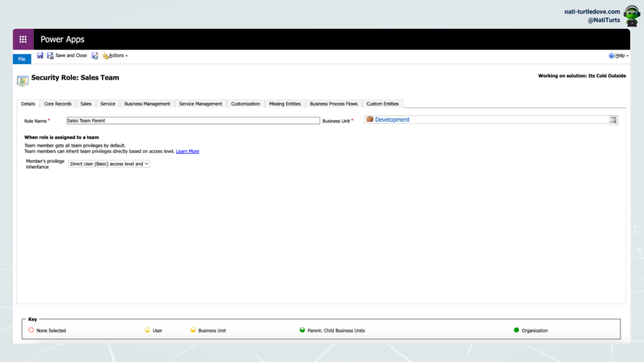Click the Development business unit icon
The image size is (644, 362).
[370, 119]
